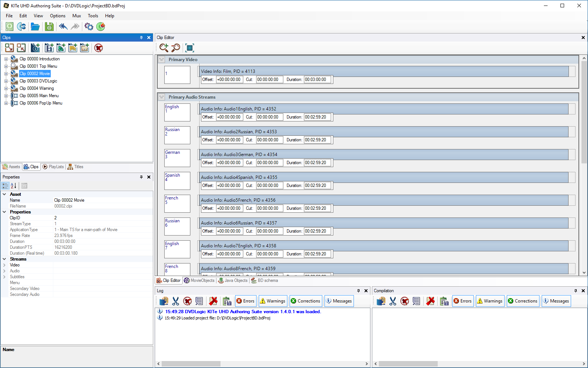Image resolution: width=588 pixels, height=368 pixels.
Task: Expand the Video row under Streams
Action: coord(4,265)
